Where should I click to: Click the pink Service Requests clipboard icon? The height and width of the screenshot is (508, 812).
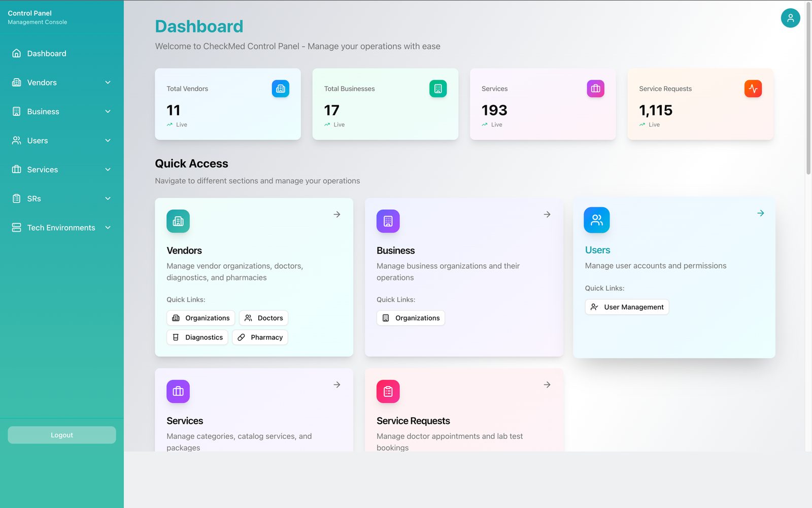coord(388,391)
